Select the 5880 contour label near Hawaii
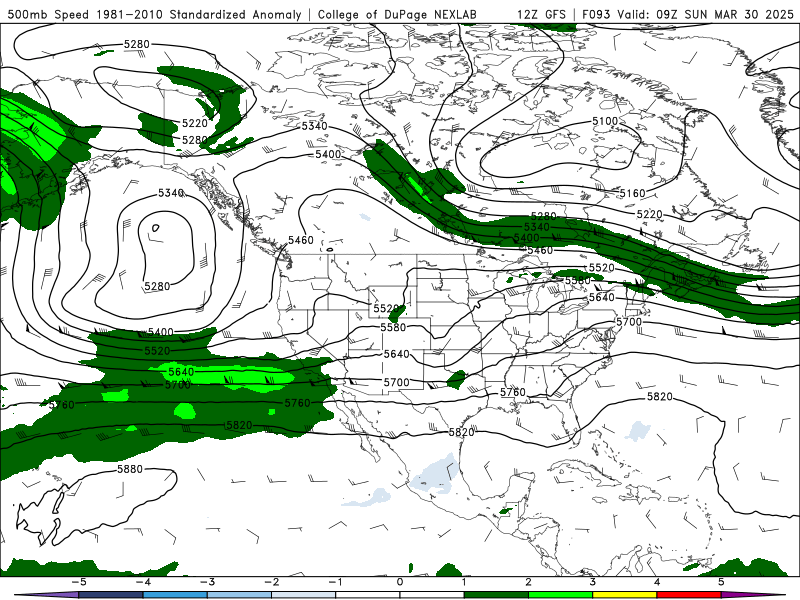Viewport: 800px width, 600px height. [130, 469]
